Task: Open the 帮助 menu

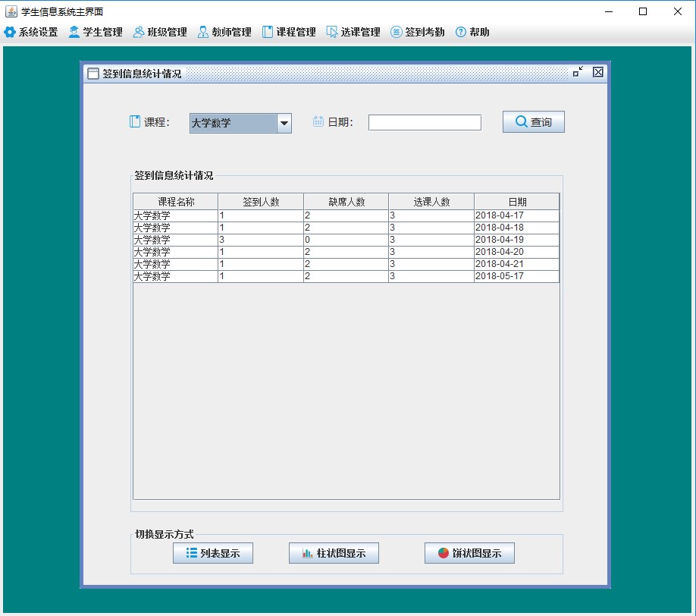Action: pyautogui.click(x=473, y=32)
